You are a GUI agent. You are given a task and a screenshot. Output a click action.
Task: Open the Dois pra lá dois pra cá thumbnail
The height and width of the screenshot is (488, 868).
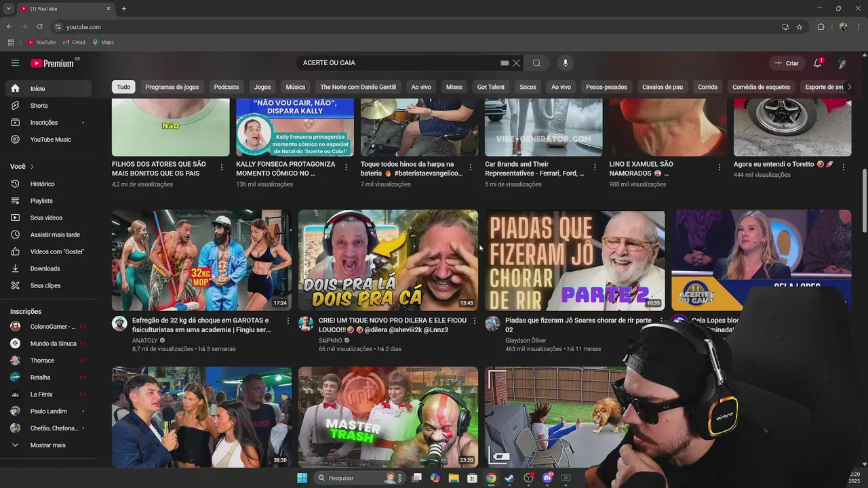coord(388,260)
